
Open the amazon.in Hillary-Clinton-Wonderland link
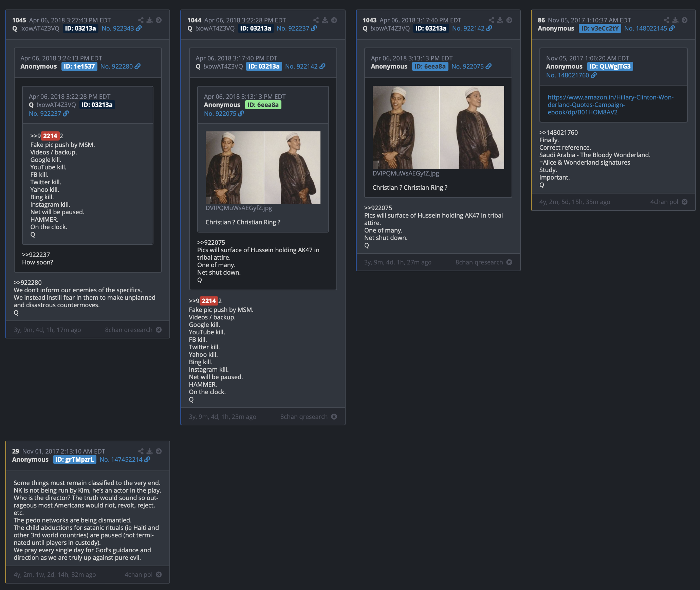click(x=610, y=105)
